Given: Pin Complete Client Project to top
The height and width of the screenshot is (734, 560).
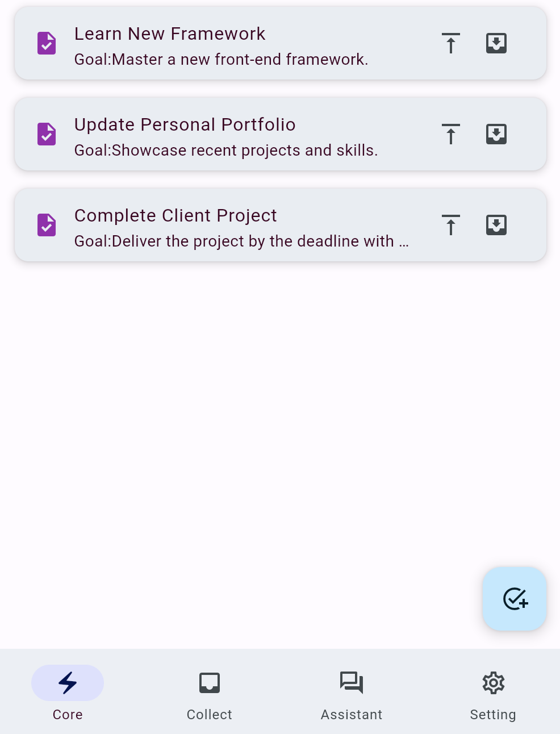Looking at the screenshot, I should (x=451, y=225).
